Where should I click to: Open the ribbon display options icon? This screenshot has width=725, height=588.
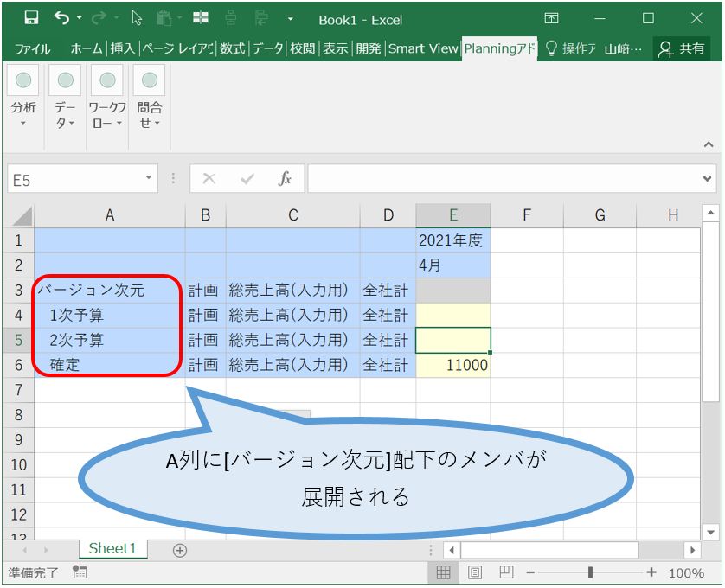pos(551,18)
